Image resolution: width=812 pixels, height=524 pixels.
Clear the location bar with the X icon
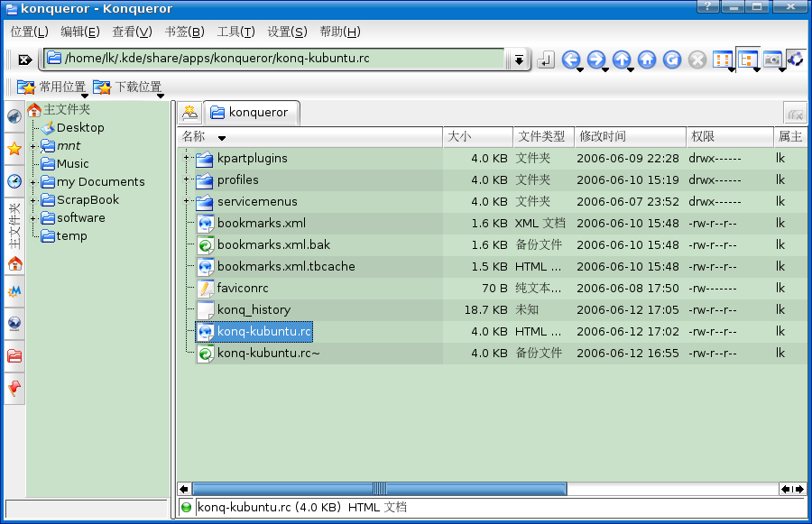click(x=25, y=60)
